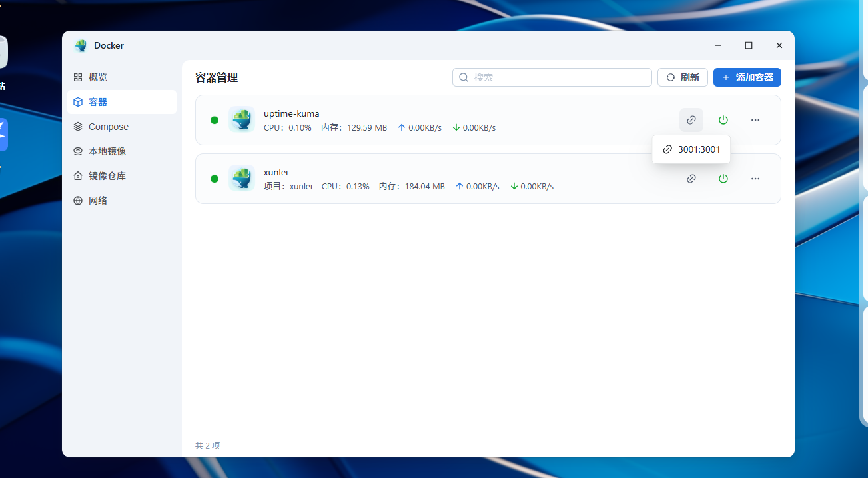Maximize the Docker window

pos(749,45)
